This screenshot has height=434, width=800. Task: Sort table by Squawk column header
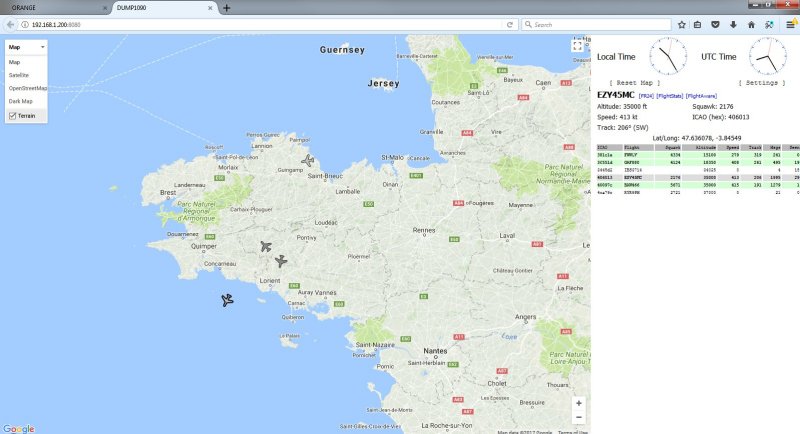tap(668, 147)
